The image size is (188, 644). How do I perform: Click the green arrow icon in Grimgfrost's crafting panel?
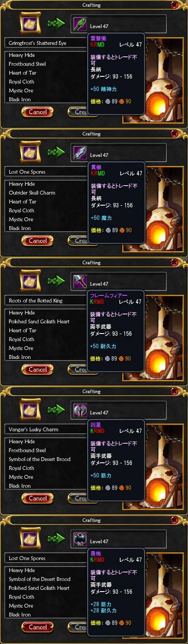point(56,24)
